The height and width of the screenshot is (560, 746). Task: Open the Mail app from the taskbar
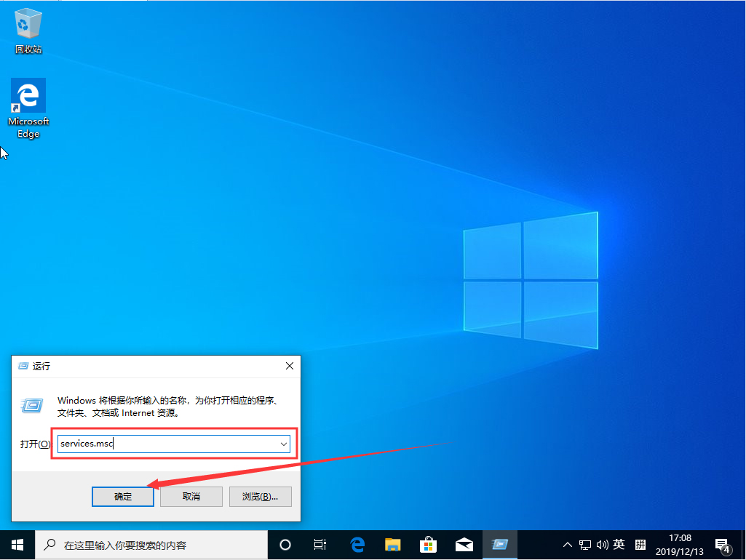tap(464, 544)
